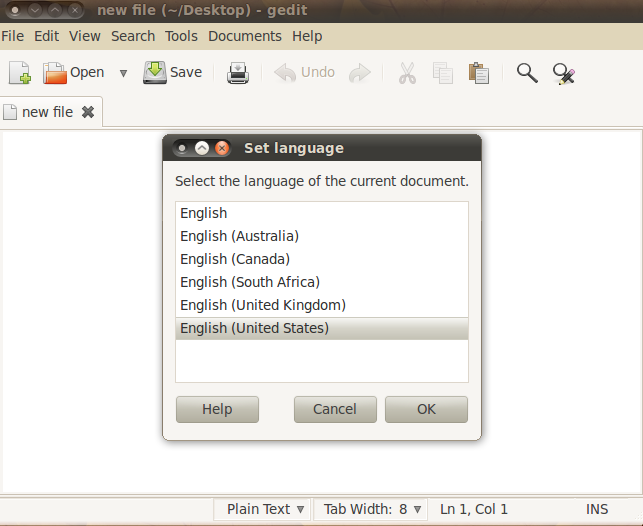Minimize the gedit main window
The image size is (643, 526).
point(35,10)
